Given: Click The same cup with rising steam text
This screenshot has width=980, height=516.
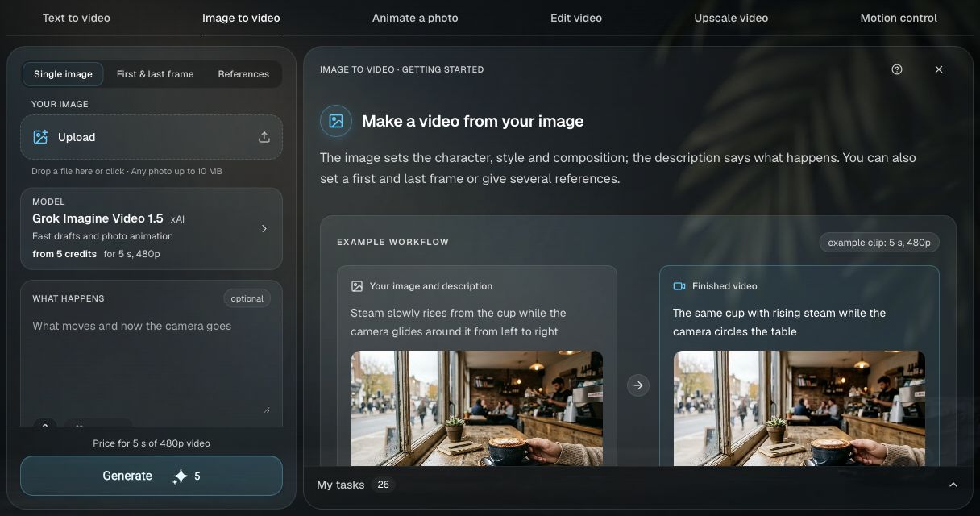Looking at the screenshot, I should (779, 322).
